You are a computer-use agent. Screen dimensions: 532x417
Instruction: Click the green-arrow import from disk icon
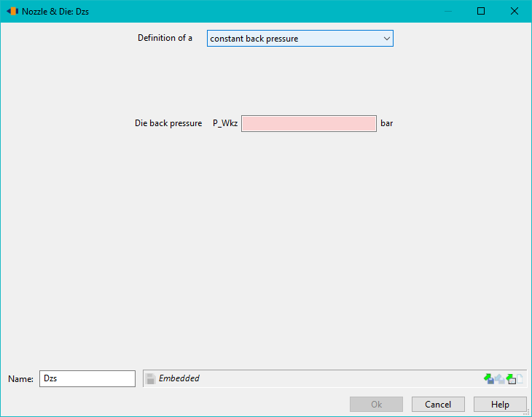coord(489,378)
